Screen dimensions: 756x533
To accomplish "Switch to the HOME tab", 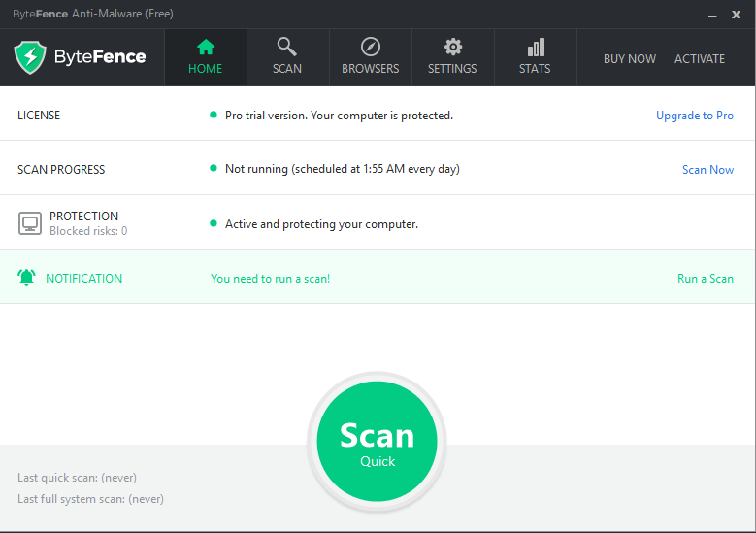I will pos(206,57).
